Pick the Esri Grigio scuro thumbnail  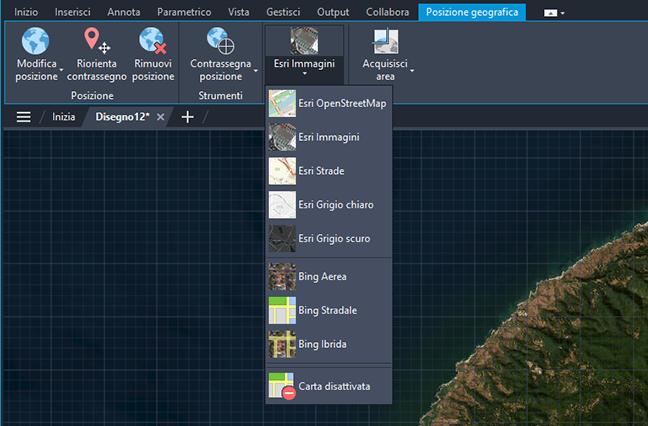click(x=282, y=238)
